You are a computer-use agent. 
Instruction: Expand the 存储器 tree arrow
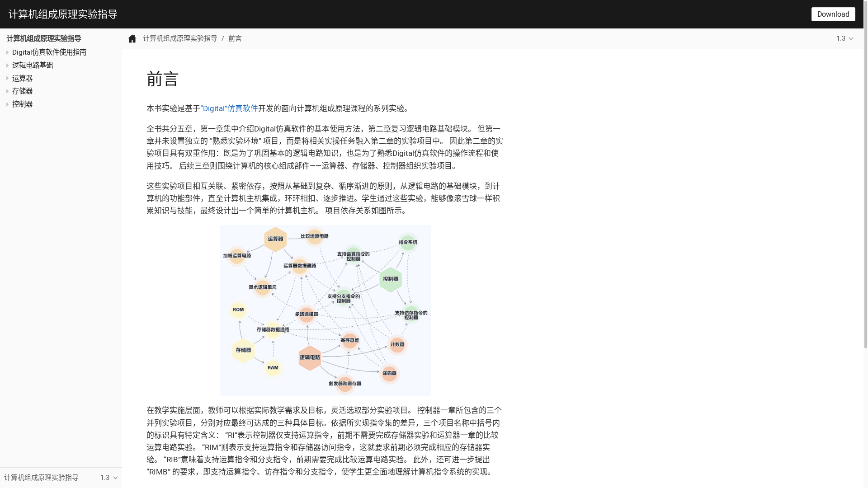tap(7, 91)
